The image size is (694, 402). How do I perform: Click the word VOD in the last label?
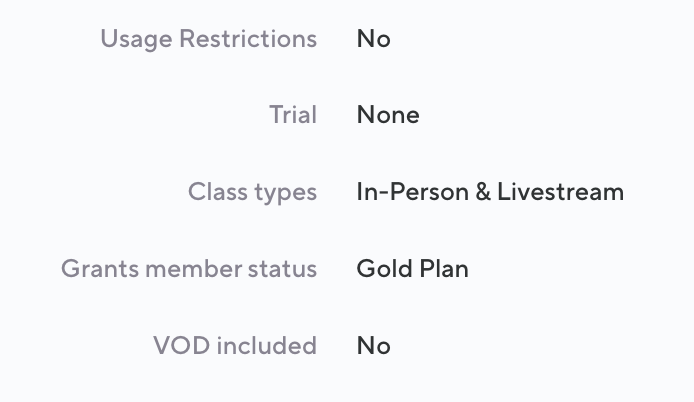coord(178,346)
